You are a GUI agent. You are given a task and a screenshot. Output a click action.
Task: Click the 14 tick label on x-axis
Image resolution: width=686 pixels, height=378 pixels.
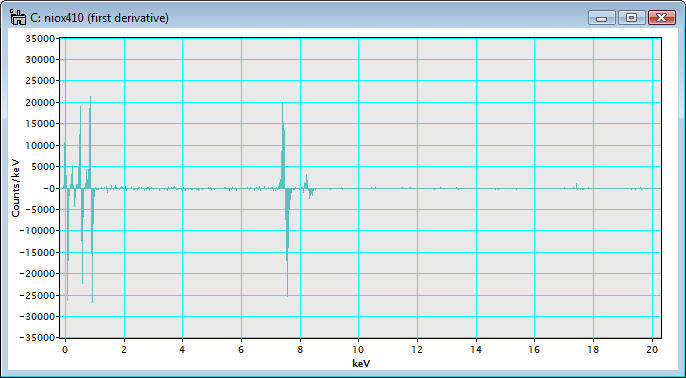(x=476, y=350)
